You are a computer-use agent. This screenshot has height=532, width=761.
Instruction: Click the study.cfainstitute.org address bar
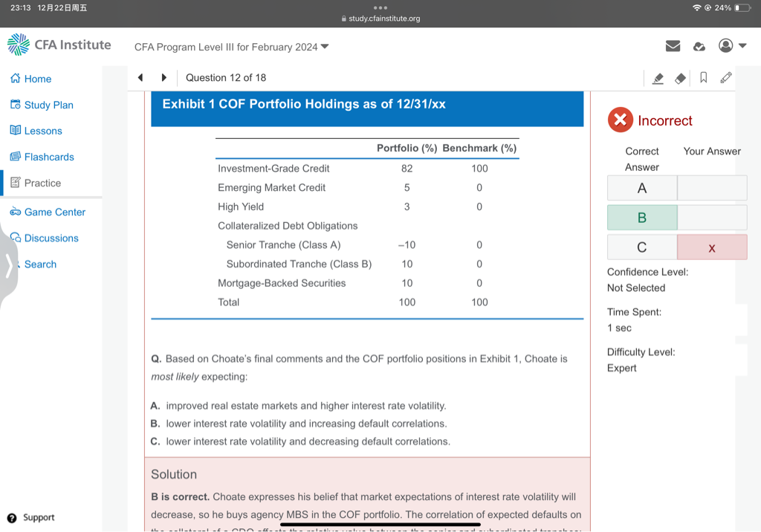click(380, 19)
